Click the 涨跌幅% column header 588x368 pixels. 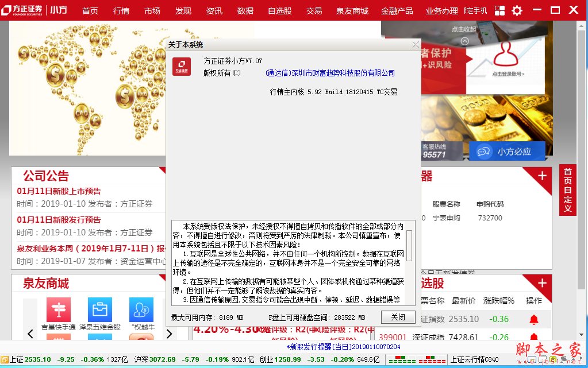pyautogui.click(x=499, y=301)
